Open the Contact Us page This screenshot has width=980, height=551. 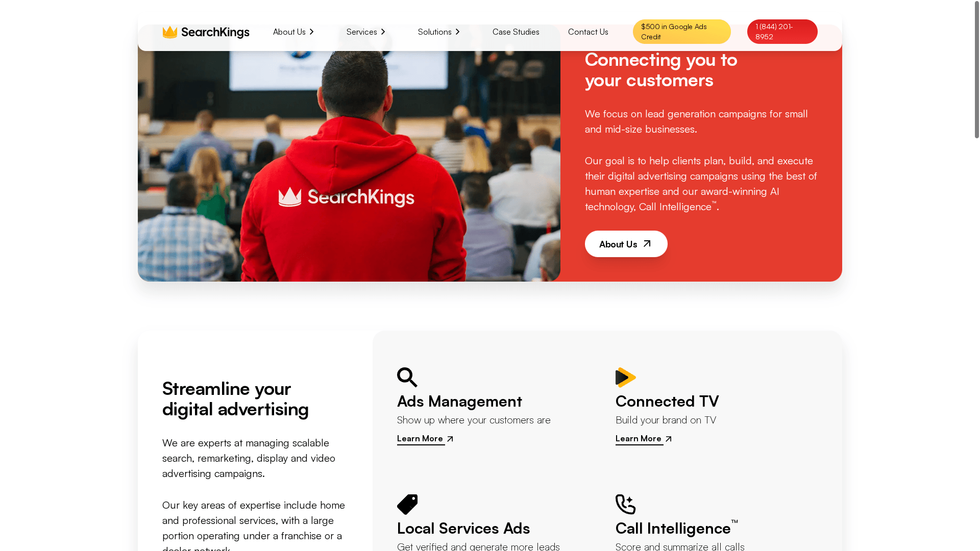(588, 32)
